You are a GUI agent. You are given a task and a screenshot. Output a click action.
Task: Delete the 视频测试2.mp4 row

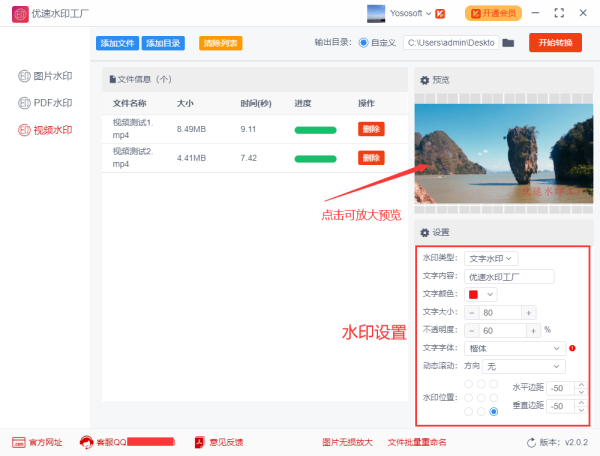(371, 158)
